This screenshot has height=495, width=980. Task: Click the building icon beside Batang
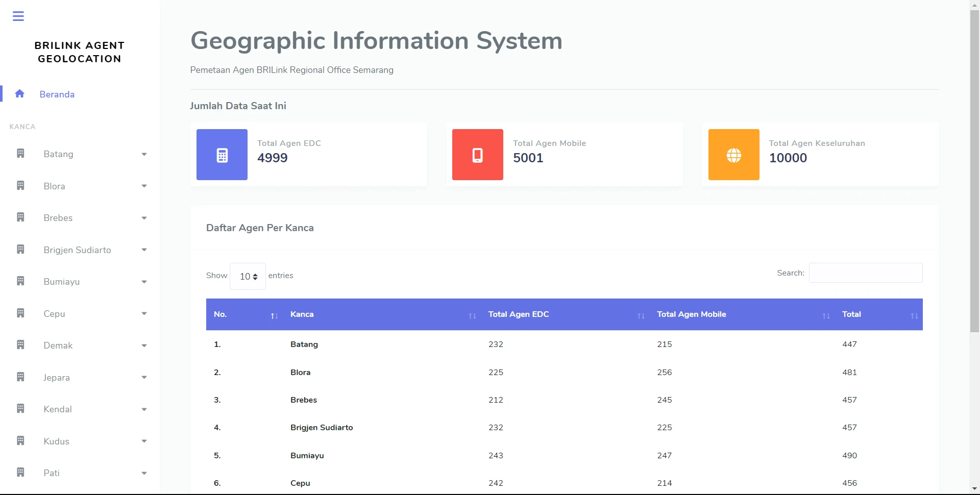pos(20,153)
